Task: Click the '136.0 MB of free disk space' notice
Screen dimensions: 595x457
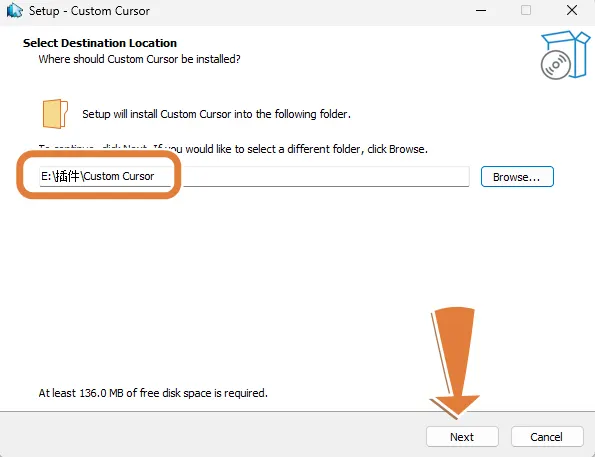Action: coord(153,393)
